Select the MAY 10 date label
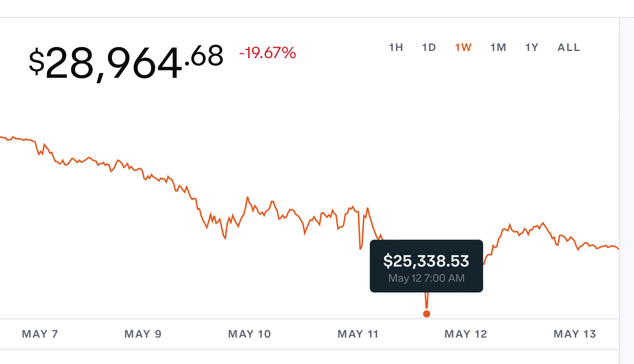Screen dimensions: 634x364 249,334
